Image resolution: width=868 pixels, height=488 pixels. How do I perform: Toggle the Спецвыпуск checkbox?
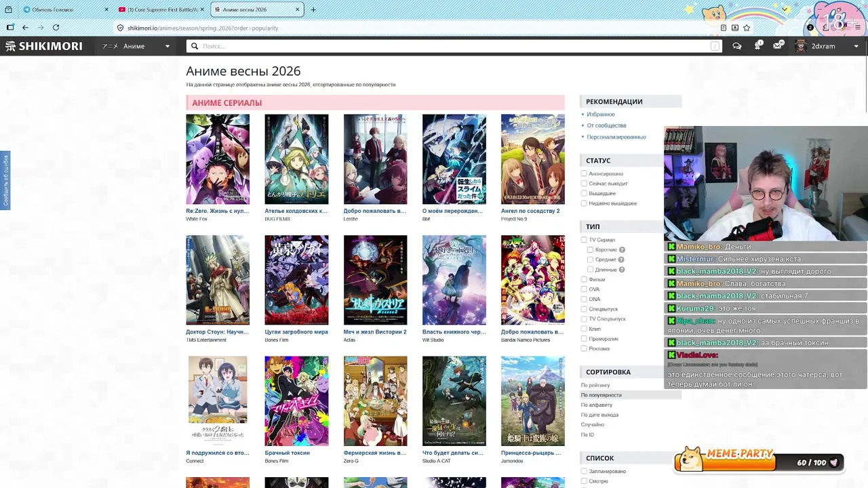coord(584,309)
